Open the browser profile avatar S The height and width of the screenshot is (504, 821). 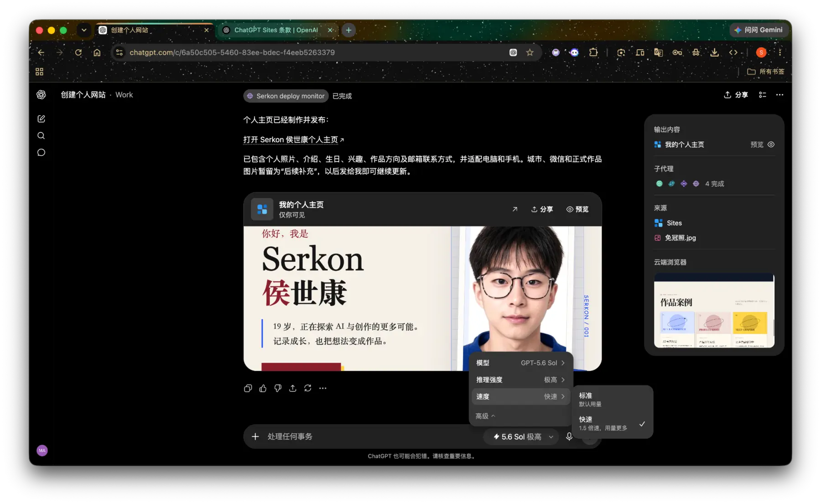(x=761, y=52)
